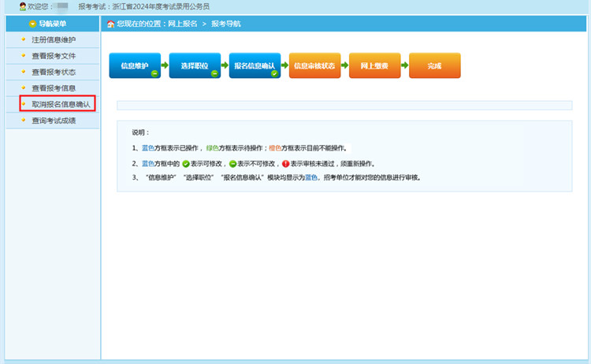This screenshot has height=364, width=591.
Task: Open 查看报考状态 in navigation menu
Action: 53,72
